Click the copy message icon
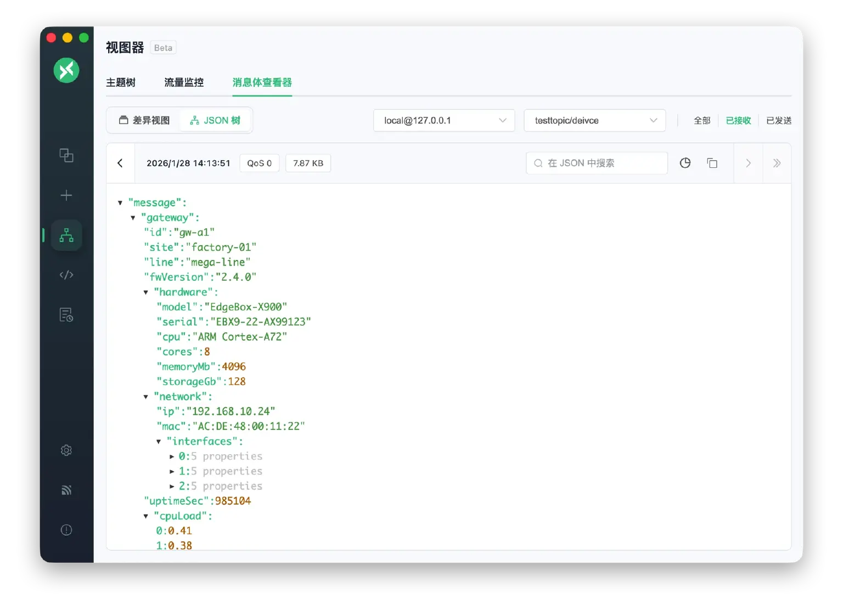This screenshot has width=843, height=616. [712, 163]
